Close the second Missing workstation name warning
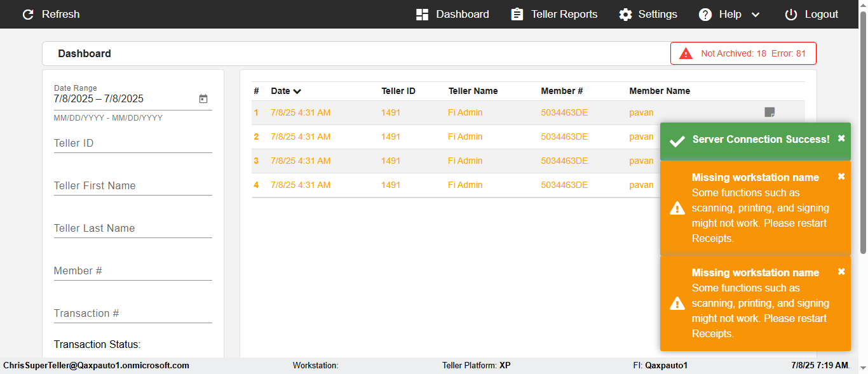The width and height of the screenshot is (868, 374). [x=841, y=272]
